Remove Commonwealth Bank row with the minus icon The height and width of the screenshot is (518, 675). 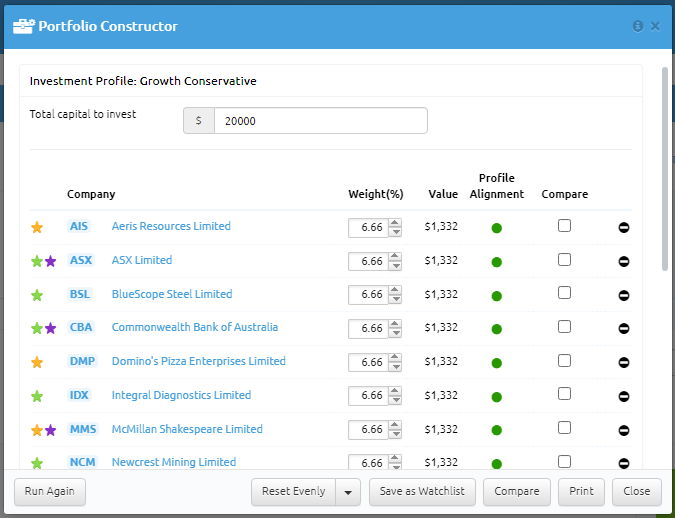pos(624,329)
